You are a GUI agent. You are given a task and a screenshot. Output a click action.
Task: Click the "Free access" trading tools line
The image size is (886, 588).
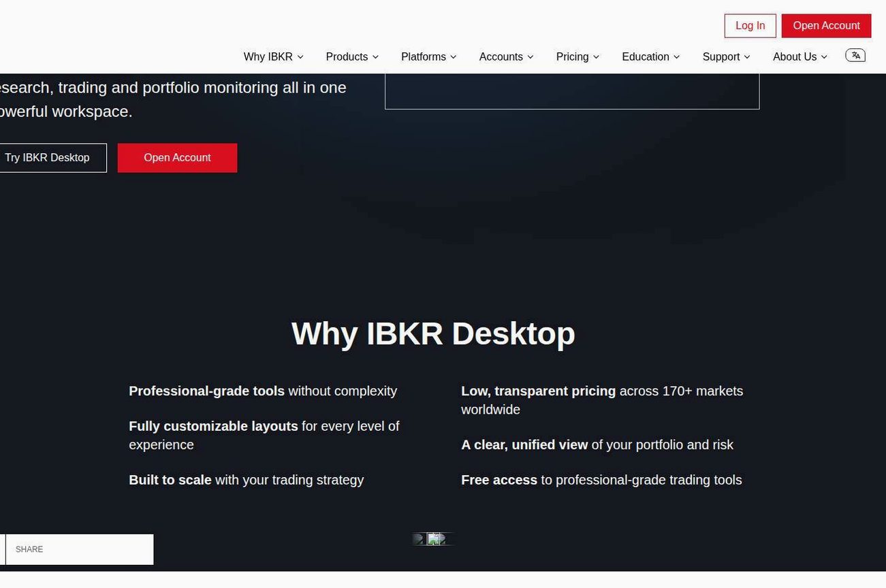coord(601,480)
